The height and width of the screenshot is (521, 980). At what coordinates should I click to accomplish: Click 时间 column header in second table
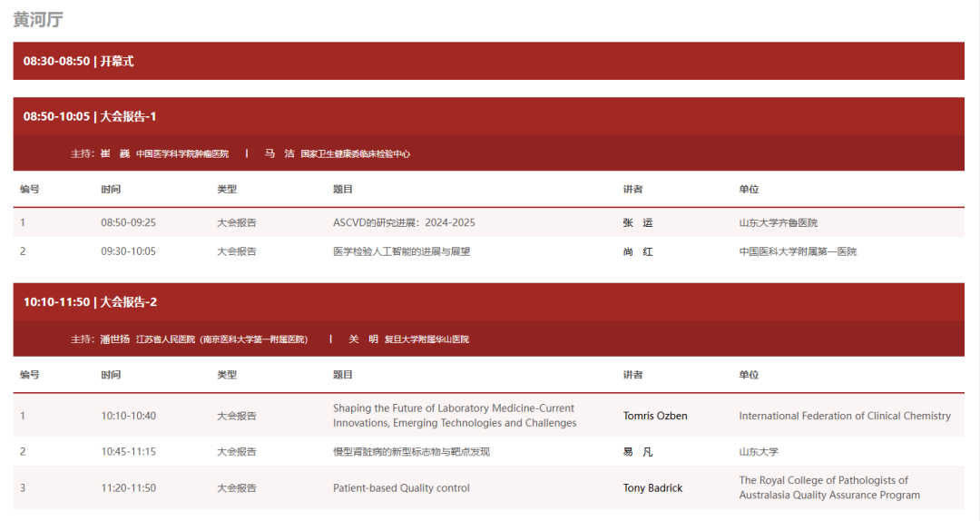click(111, 375)
